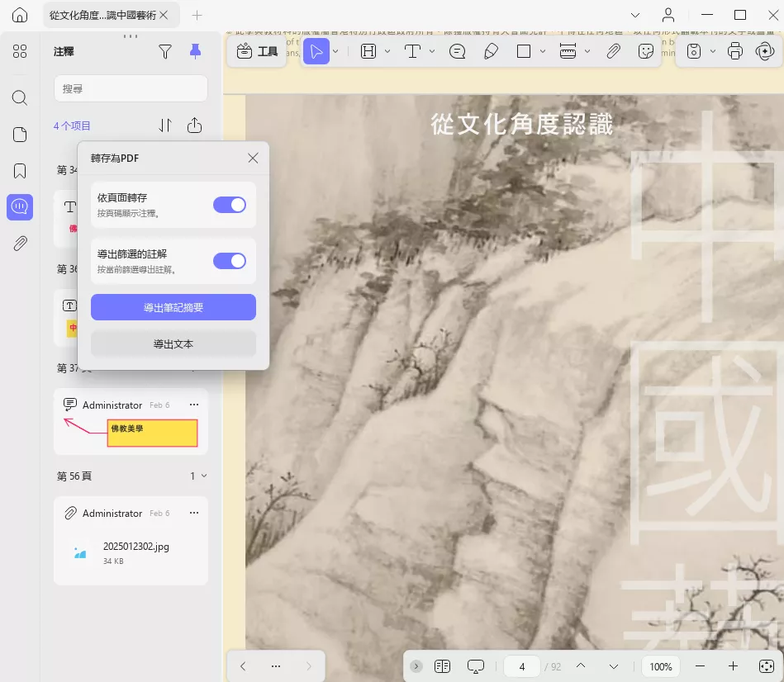Open the attachments paperclip panel in left sidebar
This screenshot has width=784, height=682.
pyautogui.click(x=20, y=244)
